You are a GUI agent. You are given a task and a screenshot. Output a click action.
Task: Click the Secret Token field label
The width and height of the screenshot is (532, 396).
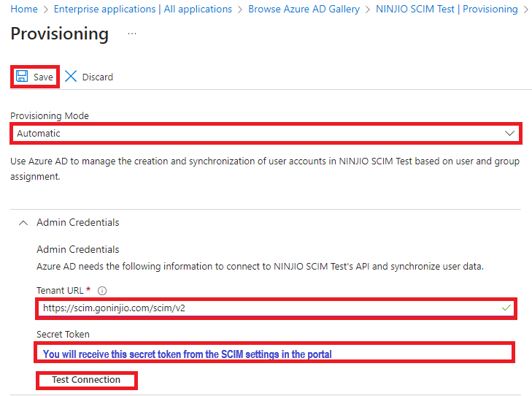[x=63, y=335]
